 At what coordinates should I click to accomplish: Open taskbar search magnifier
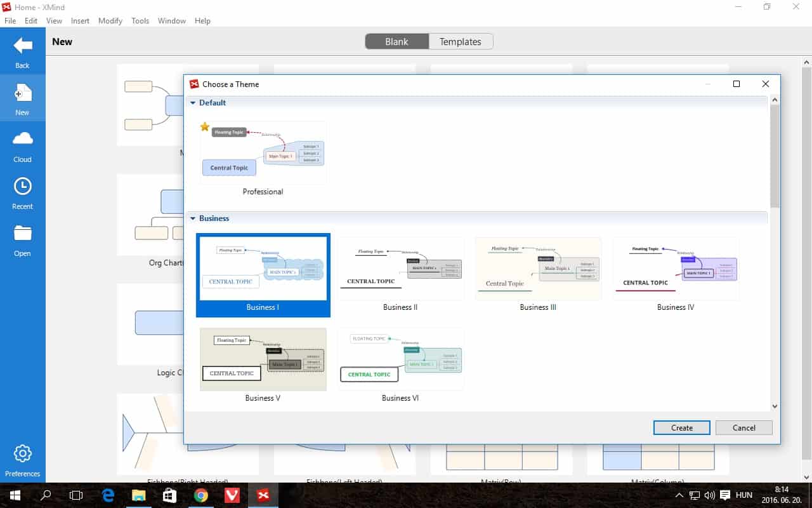point(46,495)
